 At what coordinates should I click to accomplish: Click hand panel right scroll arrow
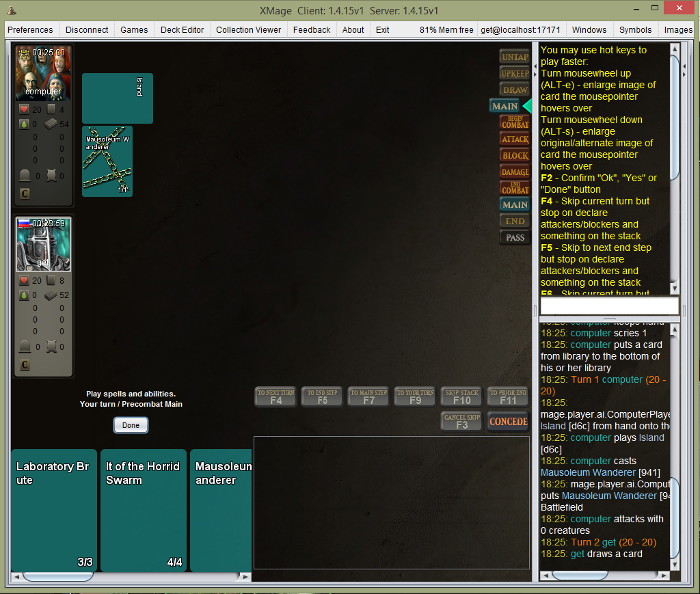click(x=245, y=577)
